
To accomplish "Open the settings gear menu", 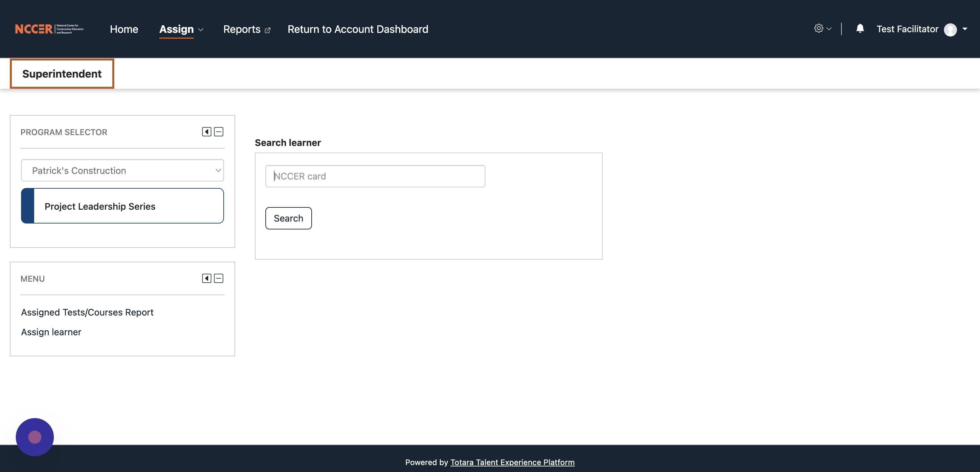I will point(819,29).
